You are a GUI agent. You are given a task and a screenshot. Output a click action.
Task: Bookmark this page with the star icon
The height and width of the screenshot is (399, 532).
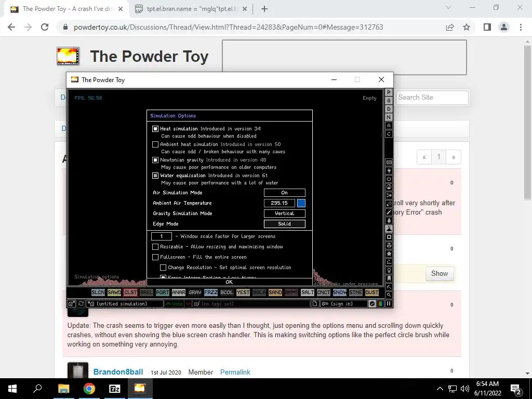[467, 27]
